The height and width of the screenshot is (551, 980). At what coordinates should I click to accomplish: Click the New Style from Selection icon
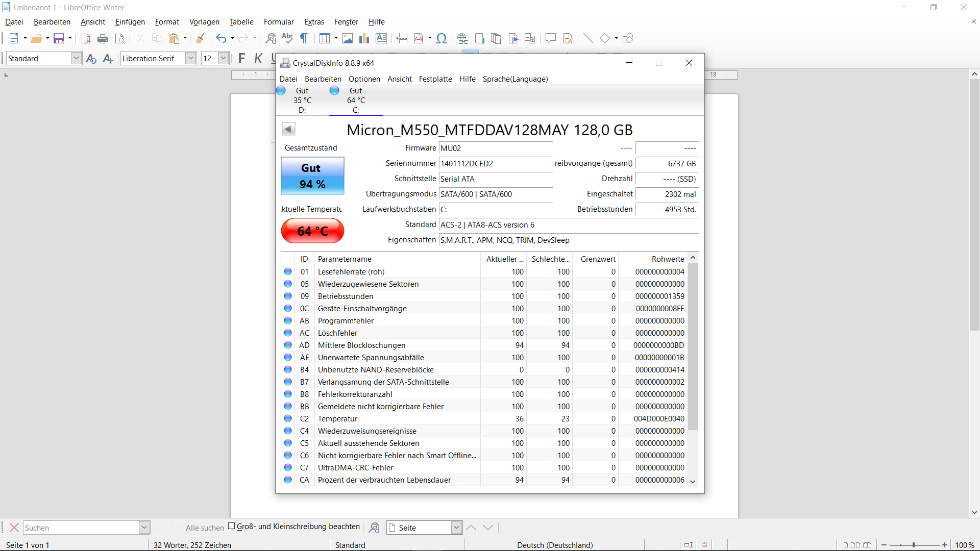pos(108,58)
